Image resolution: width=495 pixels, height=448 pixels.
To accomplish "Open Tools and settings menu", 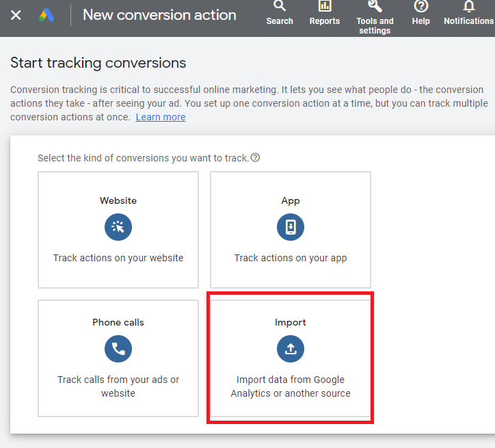I will pos(375,17).
